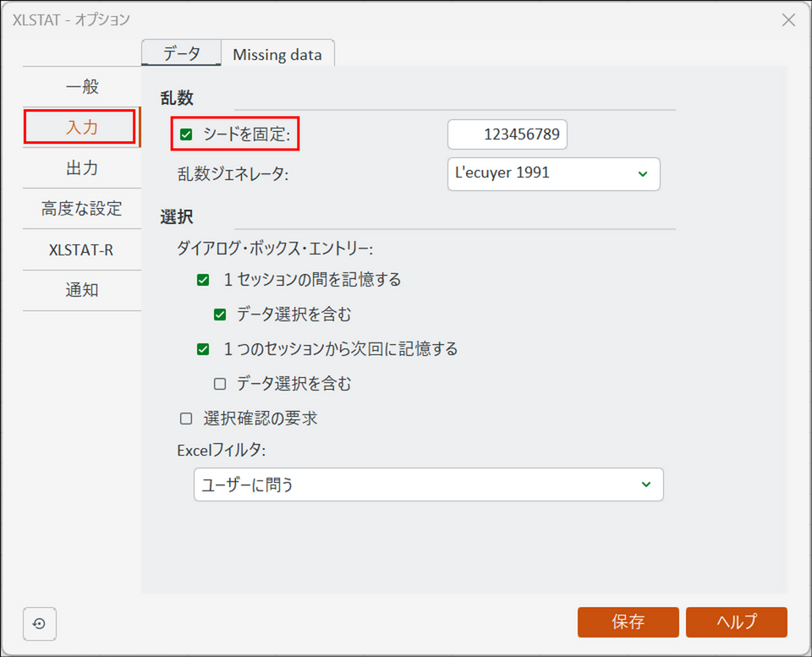Click the seed value input field
The height and width of the screenshot is (657, 812).
507,134
